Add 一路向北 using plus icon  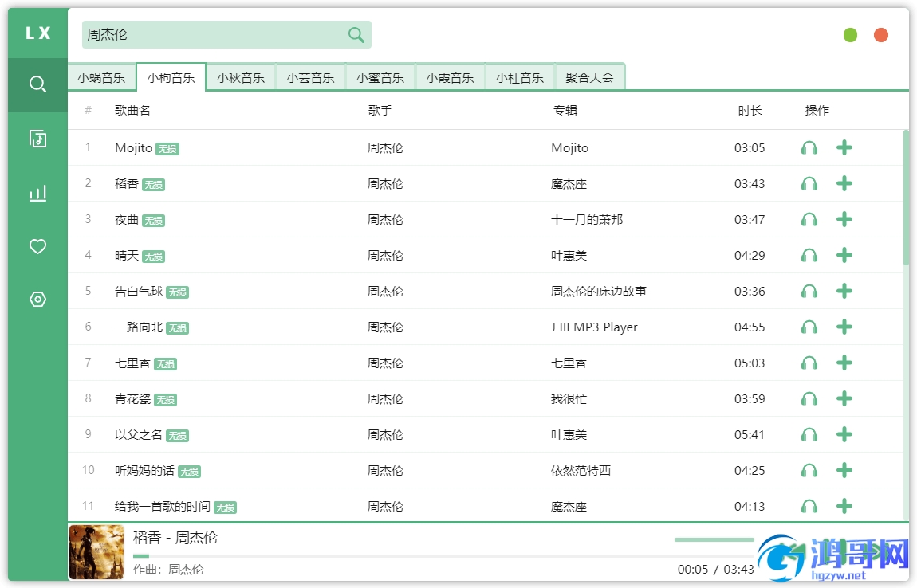(x=844, y=327)
